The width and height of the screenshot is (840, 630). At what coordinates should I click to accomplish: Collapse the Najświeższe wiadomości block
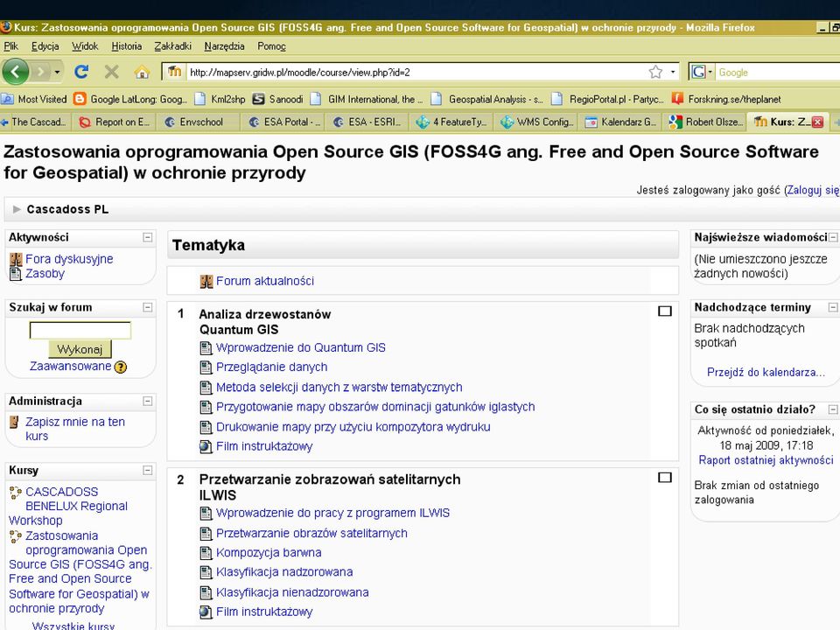click(833, 237)
